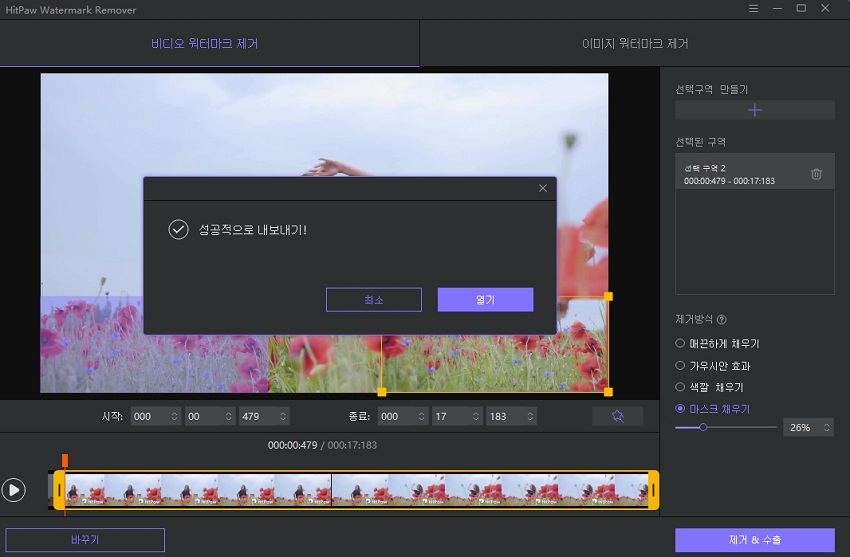Click the Remove & Export button
The height and width of the screenshot is (557, 850).
[x=755, y=540]
